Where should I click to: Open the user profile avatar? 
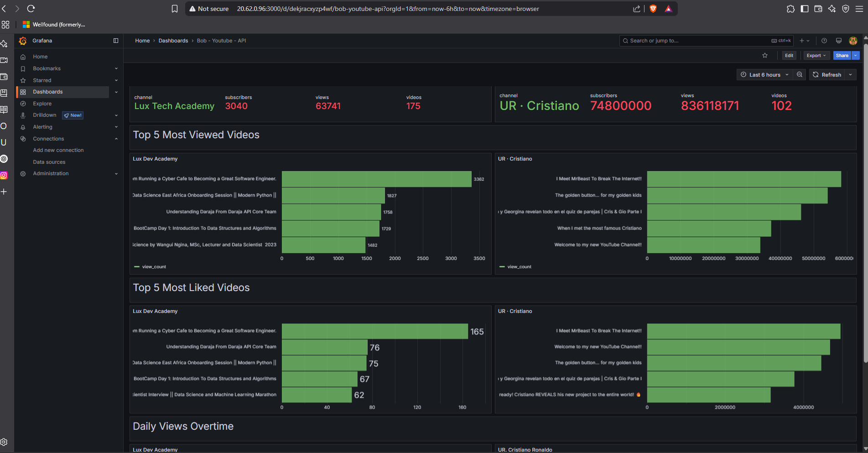[x=853, y=41]
